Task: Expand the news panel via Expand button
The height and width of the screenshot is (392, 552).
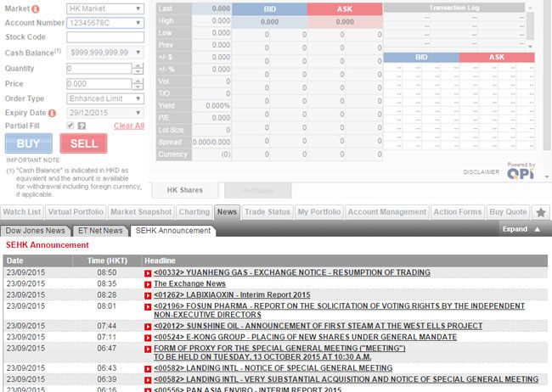Action: pos(521,229)
